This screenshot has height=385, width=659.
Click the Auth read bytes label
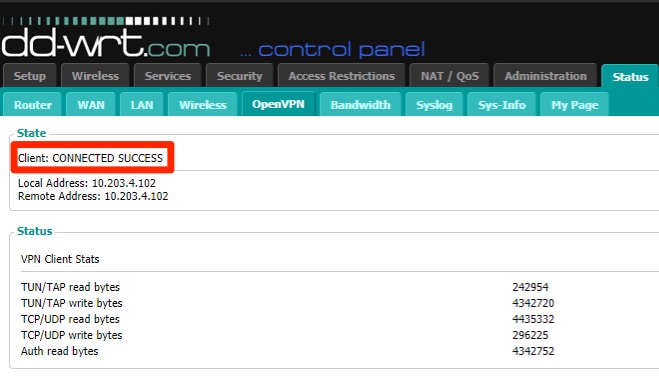pos(59,351)
